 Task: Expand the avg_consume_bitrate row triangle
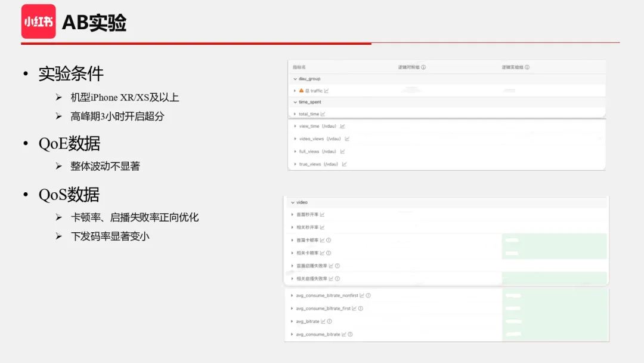[292, 334]
